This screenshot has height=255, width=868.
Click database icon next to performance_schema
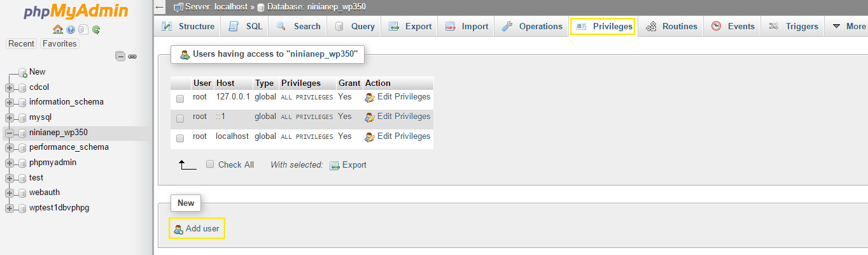(22, 147)
